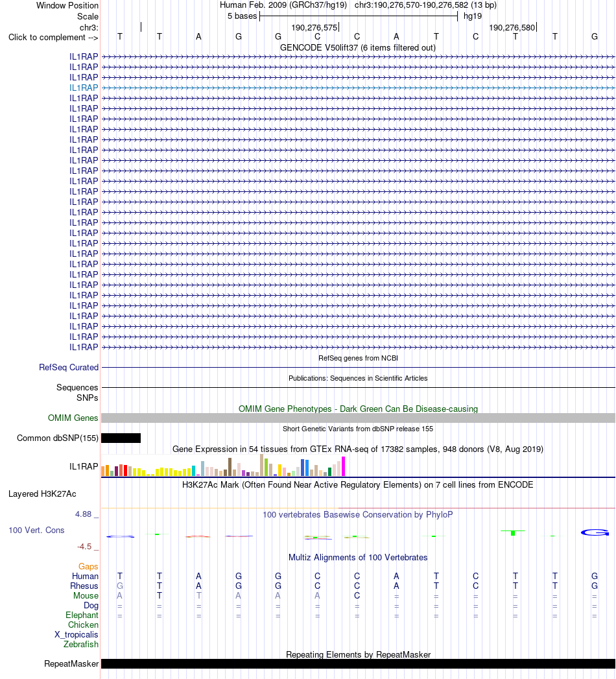616x679 pixels.
Task: Click the Rhesus row mismatched gray G base
Action: point(120,586)
